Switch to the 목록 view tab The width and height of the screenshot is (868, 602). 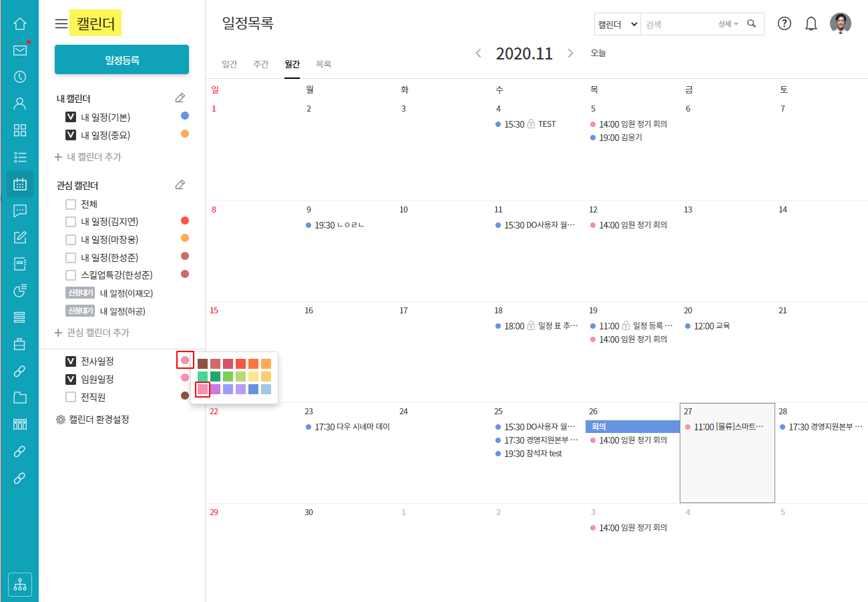(323, 65)
